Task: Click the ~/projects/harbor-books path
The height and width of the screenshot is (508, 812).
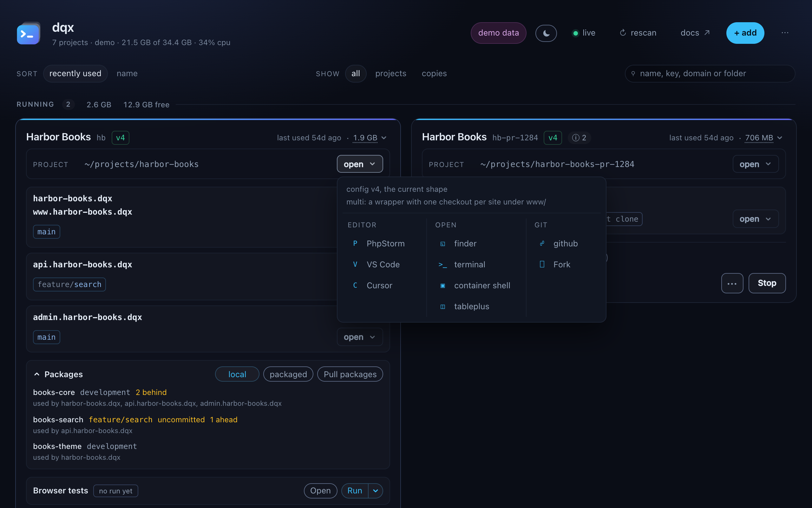Action: click(141, 164)
